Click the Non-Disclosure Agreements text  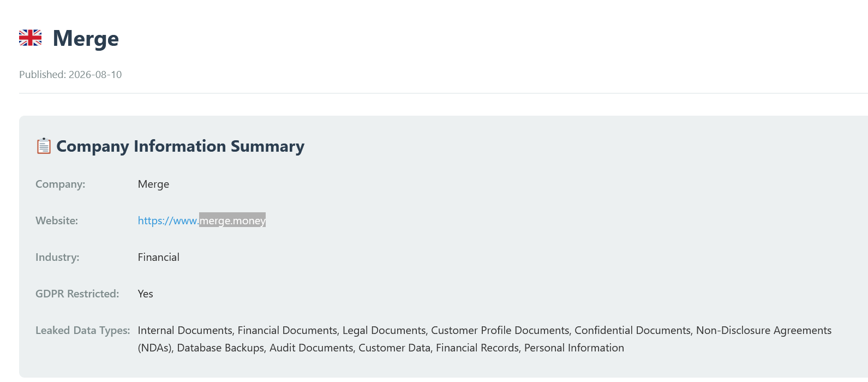click(764, 330)
